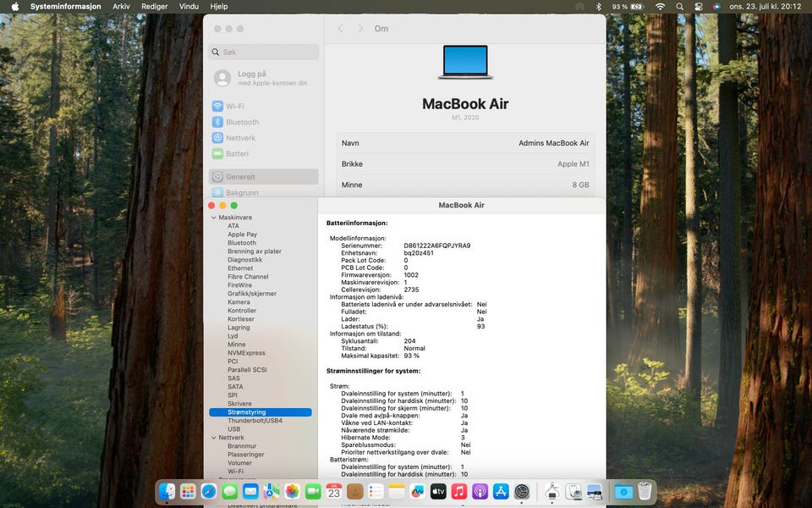Screen dimensions: 812x508
Task: Select Wi-Fi in System Settings sidebar
Action: tap(264, 107)
